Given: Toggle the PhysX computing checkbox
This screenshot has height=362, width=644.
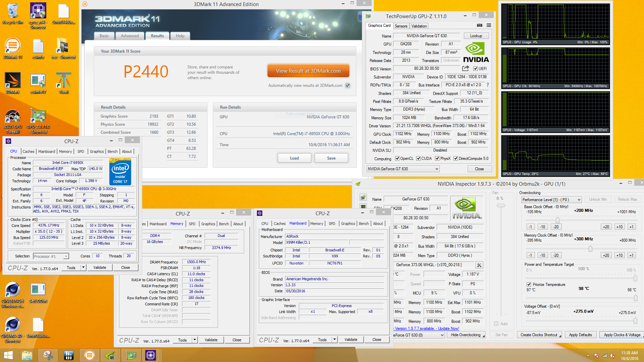Looking at the screenshot, I should 437,159.
